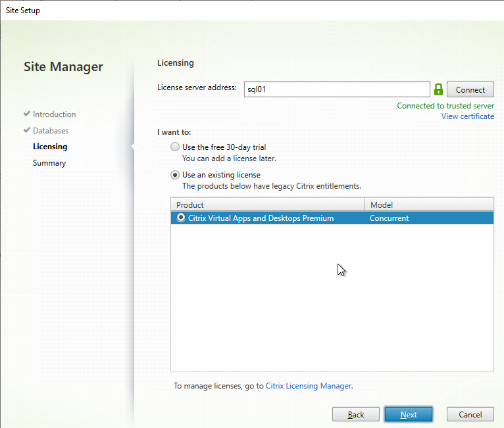Click the legacy Citrix entitlements description text
Viewport: 504px width, 428px height.
pos(272,186)
